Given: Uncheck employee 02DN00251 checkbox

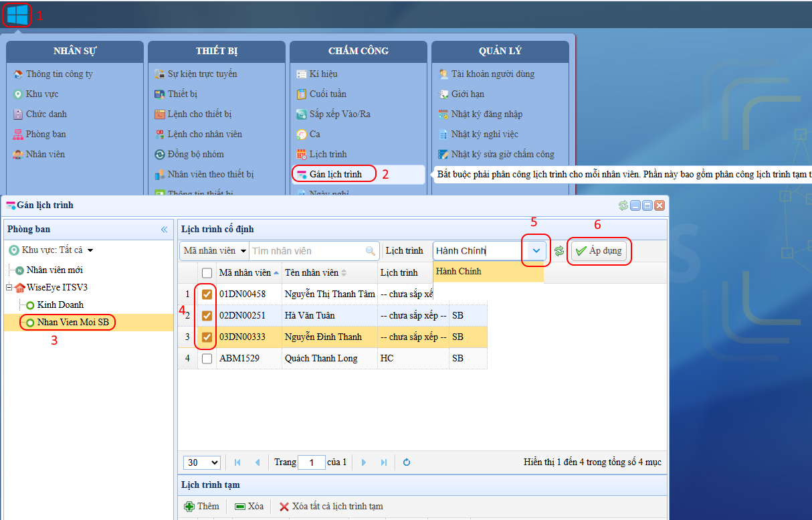Looking at the screenshot, I should [x=207, y=315].
